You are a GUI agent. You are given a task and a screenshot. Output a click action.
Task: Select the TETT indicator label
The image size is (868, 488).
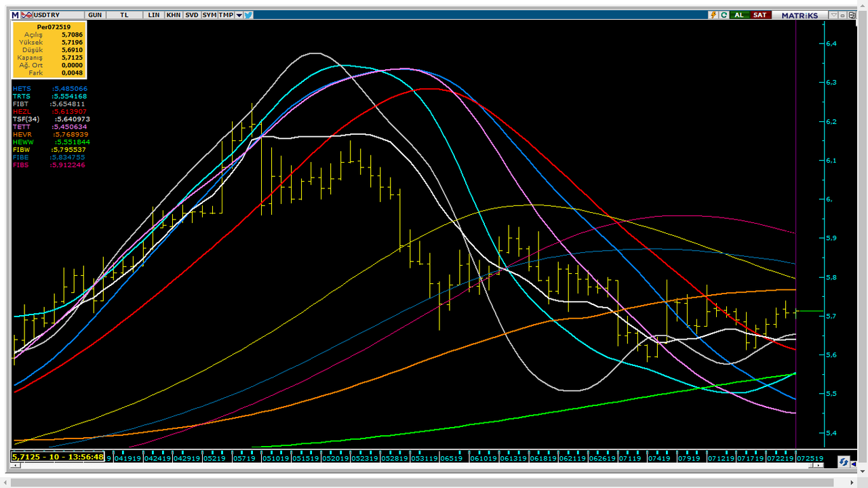(x=22, y=127)
